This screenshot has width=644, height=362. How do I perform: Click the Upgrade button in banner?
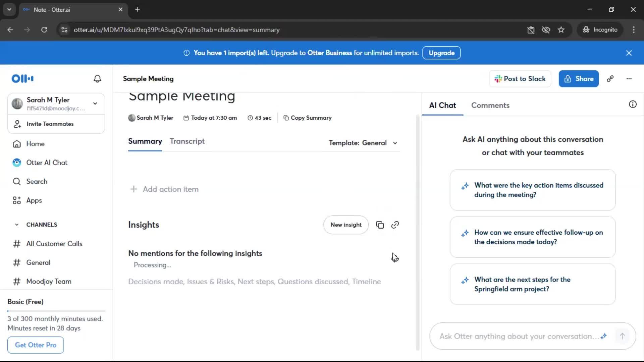[441, 53]
